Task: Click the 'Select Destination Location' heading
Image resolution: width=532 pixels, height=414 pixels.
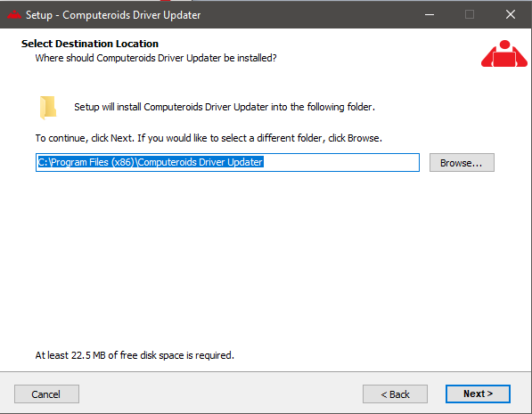Action: click(x=90, y=44)
